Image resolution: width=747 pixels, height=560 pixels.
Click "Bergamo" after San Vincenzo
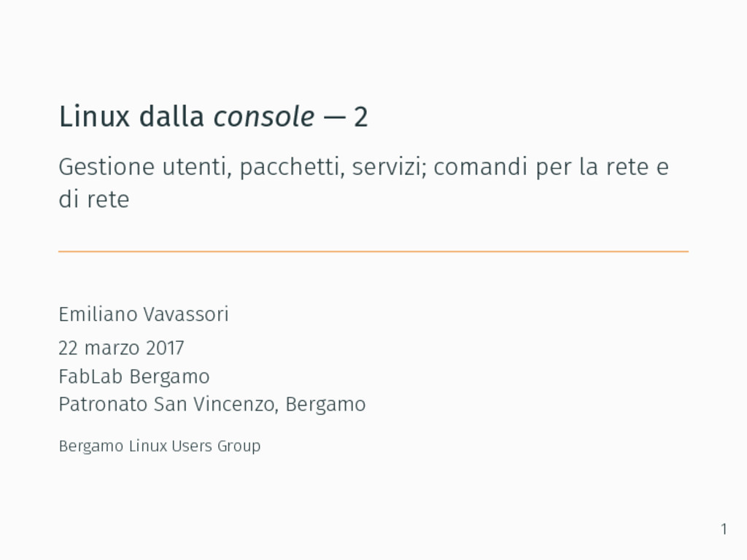[x=325, y=405]
